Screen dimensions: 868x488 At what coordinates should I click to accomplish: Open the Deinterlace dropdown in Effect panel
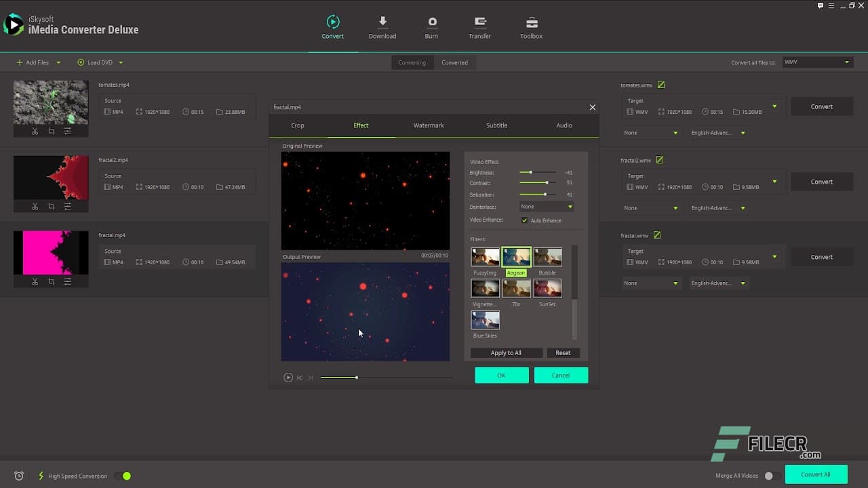point(546,206)
